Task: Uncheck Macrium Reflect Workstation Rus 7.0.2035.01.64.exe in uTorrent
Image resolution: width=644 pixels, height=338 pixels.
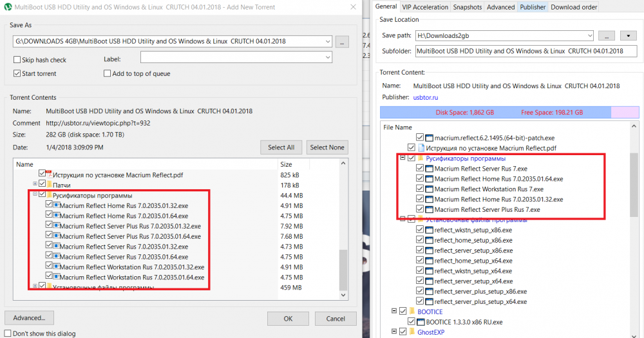Action: (49, 276)
